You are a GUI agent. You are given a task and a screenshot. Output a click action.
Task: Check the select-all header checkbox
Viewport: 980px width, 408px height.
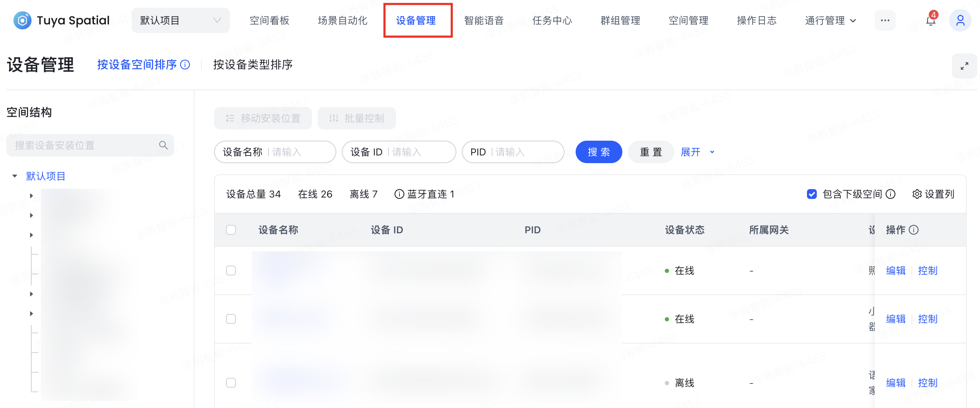tap(231, 230)
